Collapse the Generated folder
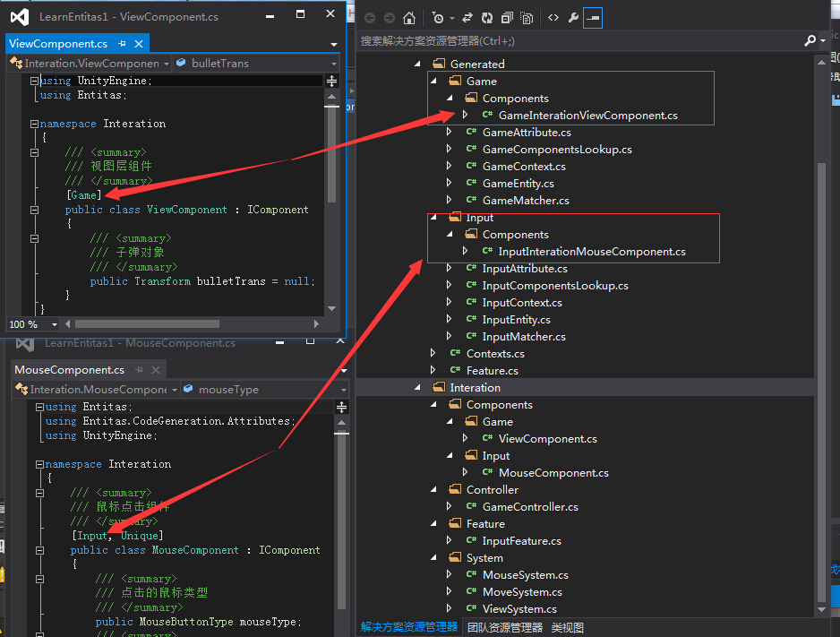Image resolution: width=840 pixels, height=637 pixels. click(417, 64)
